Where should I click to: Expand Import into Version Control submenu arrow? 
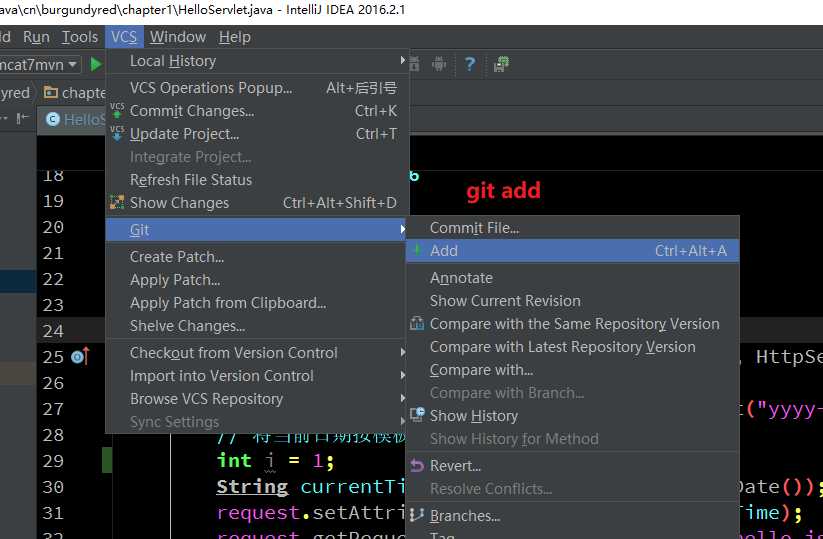pos(403,375)
